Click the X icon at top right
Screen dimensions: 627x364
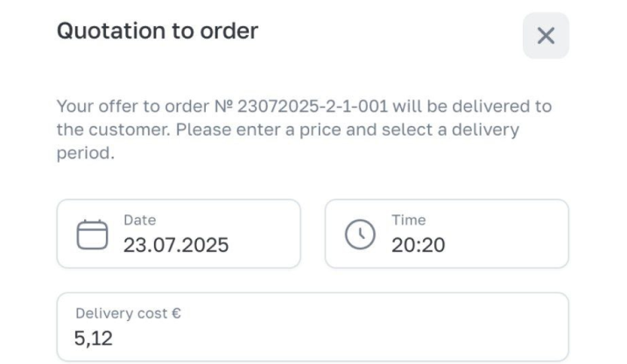(546, 36)
